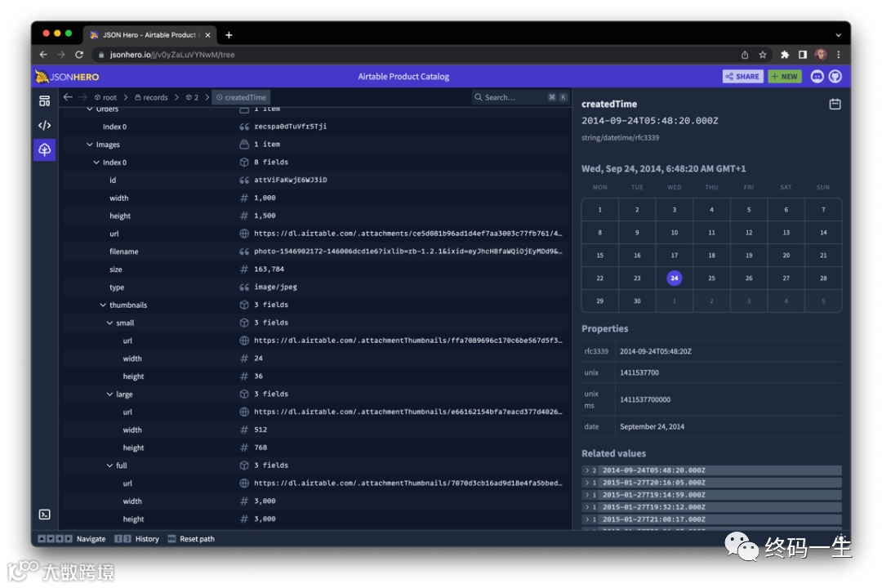Switch to the JSON code editor view icon
The width and height of the screenshot is (882, 588).
pyautogui.click(x=44, y=126)
